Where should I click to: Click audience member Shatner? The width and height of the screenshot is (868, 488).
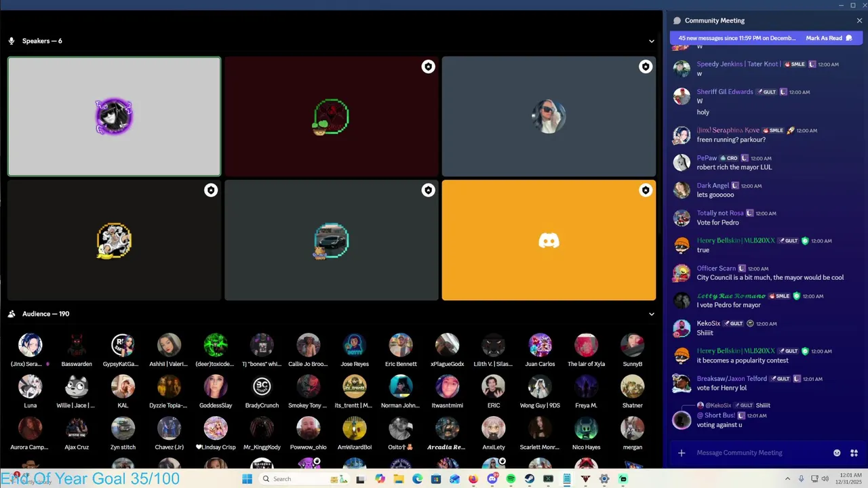[633, 392]
